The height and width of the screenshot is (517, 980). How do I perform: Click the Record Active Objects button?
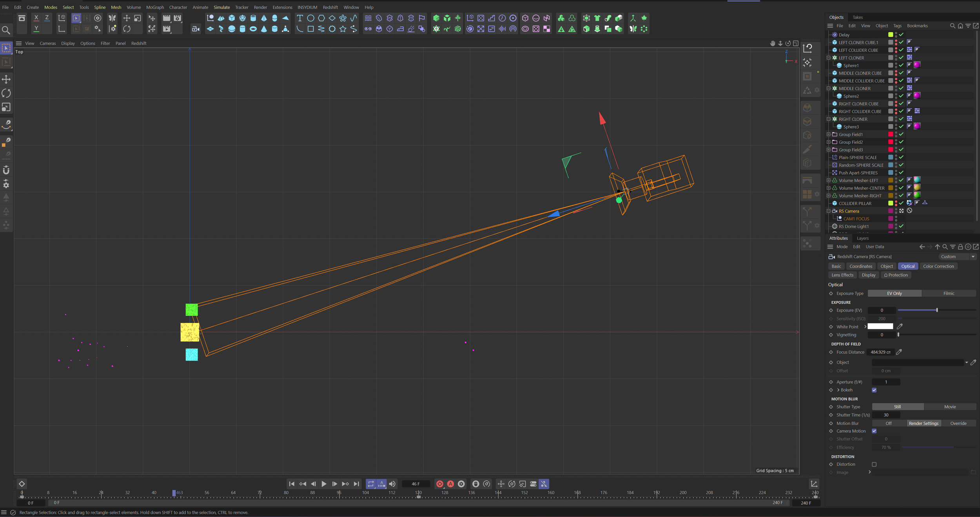click(x=440, y=484)
